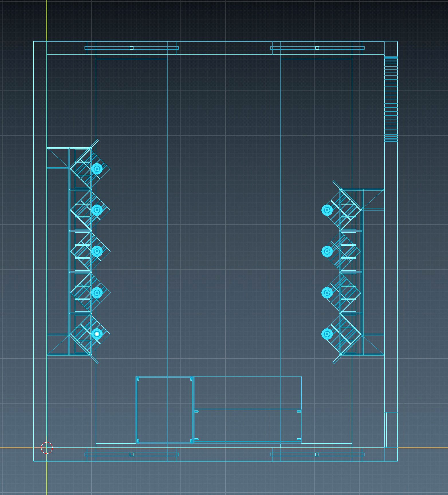
Task: Select small narrow rectangle at right wall bottom
Action: [x=391, y=430]
